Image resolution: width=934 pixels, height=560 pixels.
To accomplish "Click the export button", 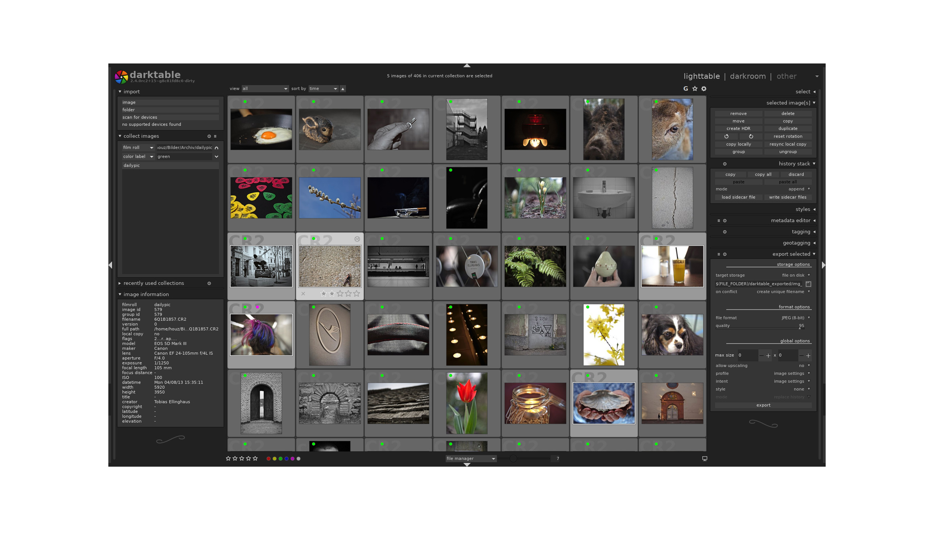I will coord(763,405).
